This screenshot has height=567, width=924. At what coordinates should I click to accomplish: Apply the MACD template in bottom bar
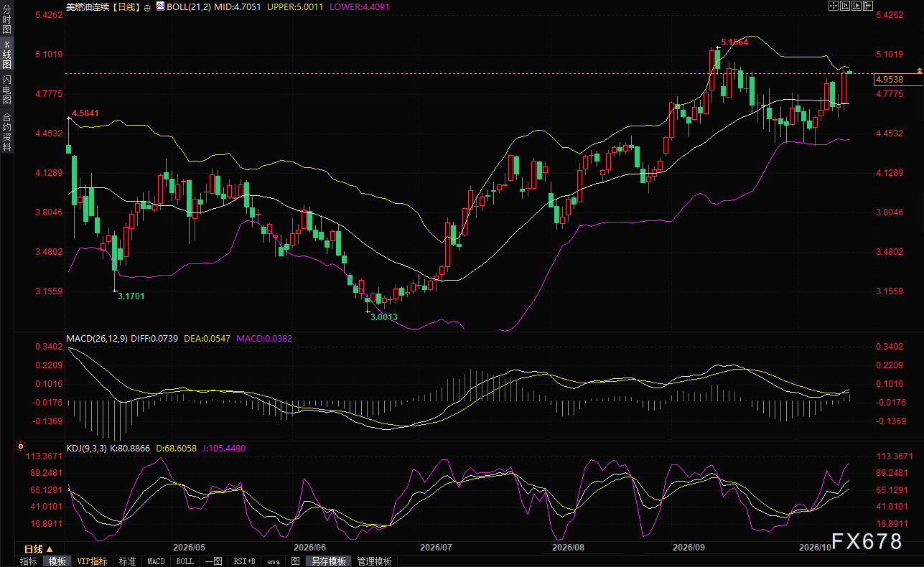(x=156, y=561)
